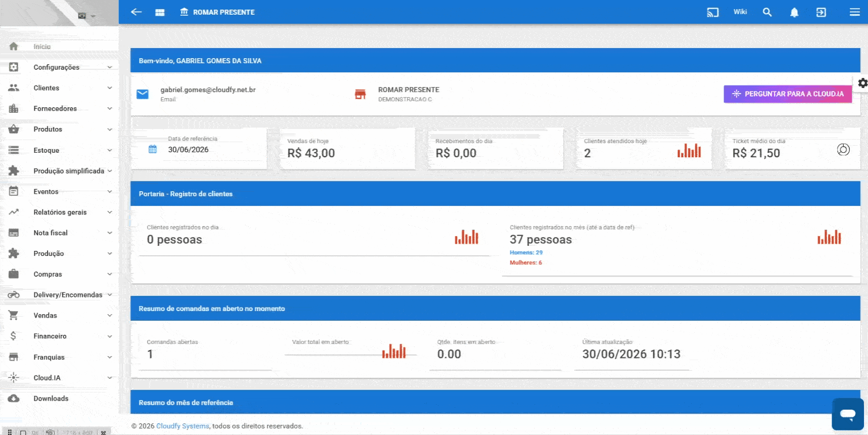This screenshot has width=868, height=435.
Task: Open the settings gear on the right edge
Action: point(862,83)
